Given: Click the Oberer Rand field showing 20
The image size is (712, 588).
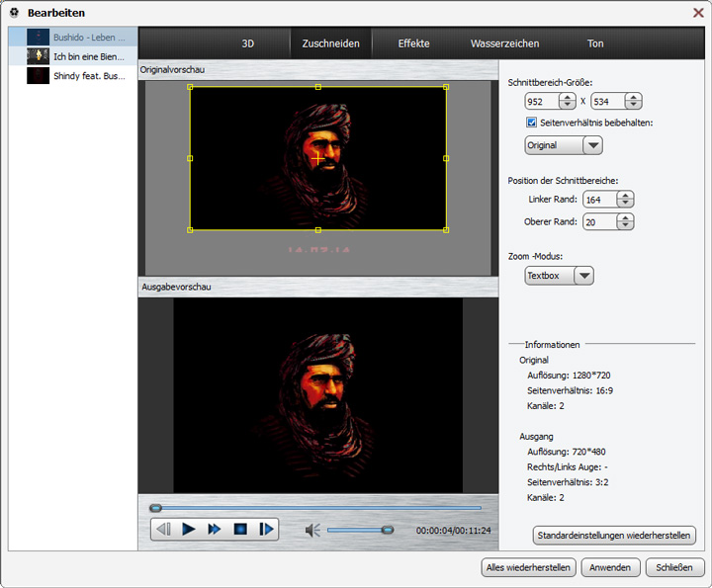Looking at the screenshot, I should [600, 222].
